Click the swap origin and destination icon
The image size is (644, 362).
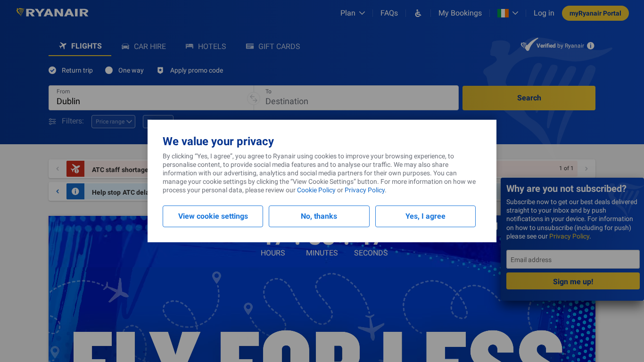click(254, 98)
